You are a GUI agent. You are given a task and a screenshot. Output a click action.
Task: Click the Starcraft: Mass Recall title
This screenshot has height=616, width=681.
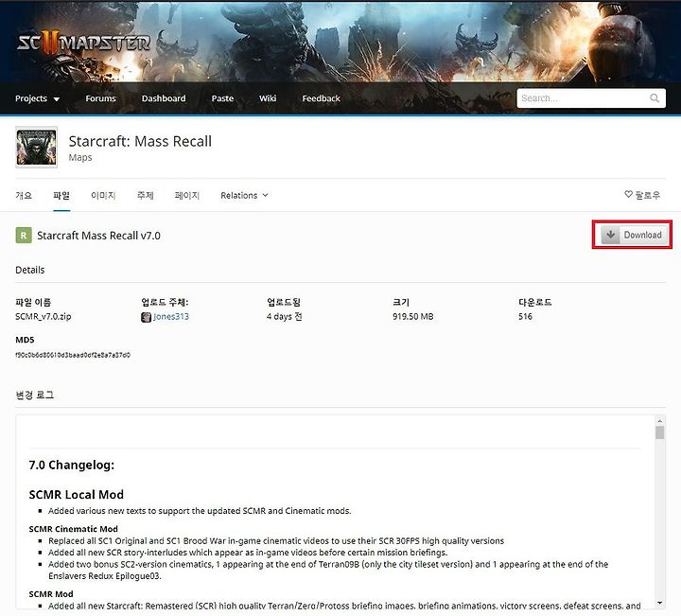pos(140,142)
